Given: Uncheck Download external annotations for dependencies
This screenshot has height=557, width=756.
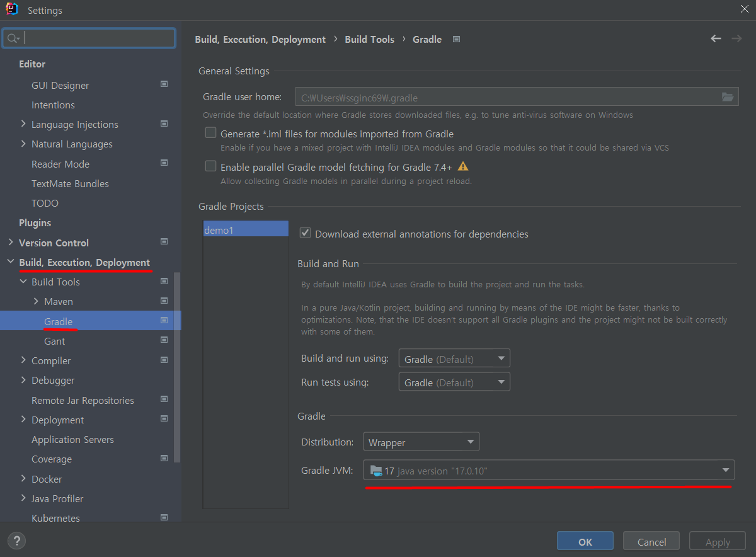Looking at the screenshot, I should click(x=305, y=233).
